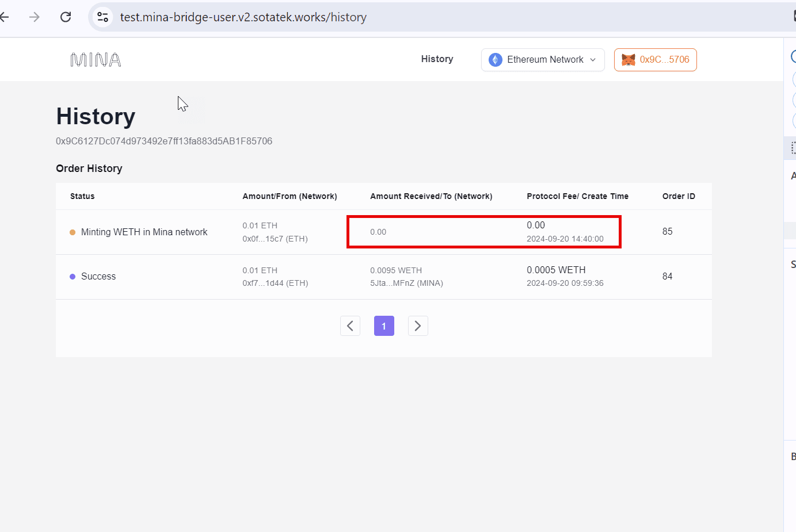Click the purple Success status dot
This screenshot has height=532, width=796.
pos(73,277)
